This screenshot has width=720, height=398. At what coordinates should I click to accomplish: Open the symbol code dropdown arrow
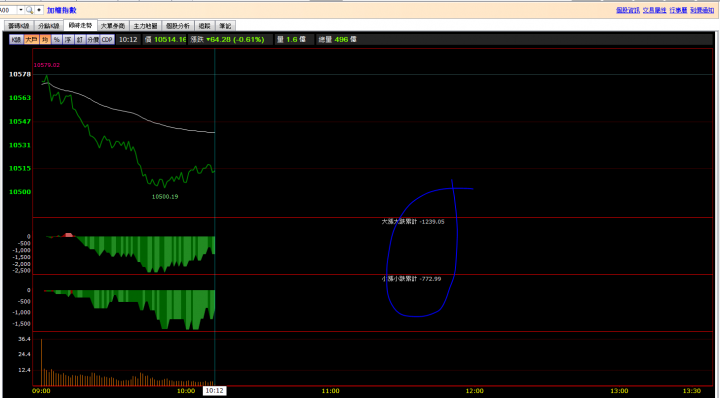pos(21,10)
